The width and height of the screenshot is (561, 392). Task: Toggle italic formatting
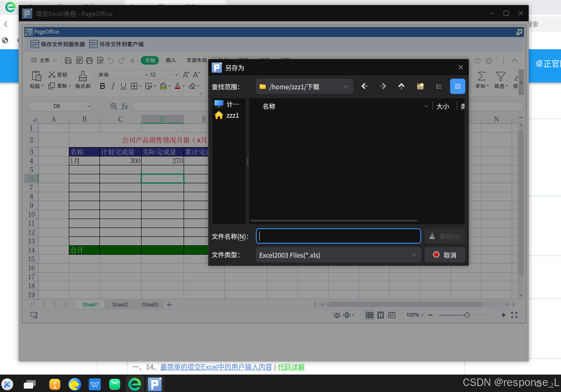113,86
